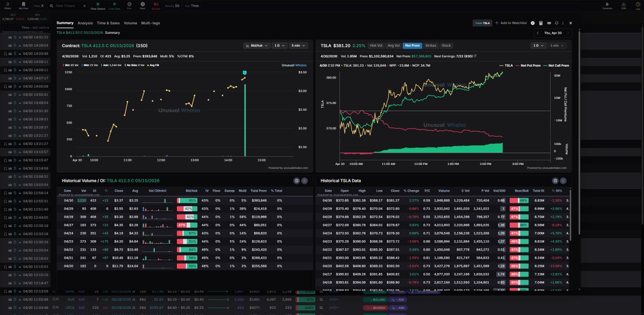This screenshot has height=315, width=644.
Task: Click the Thu, Apr 30 date picker
Action: (553, 33)
